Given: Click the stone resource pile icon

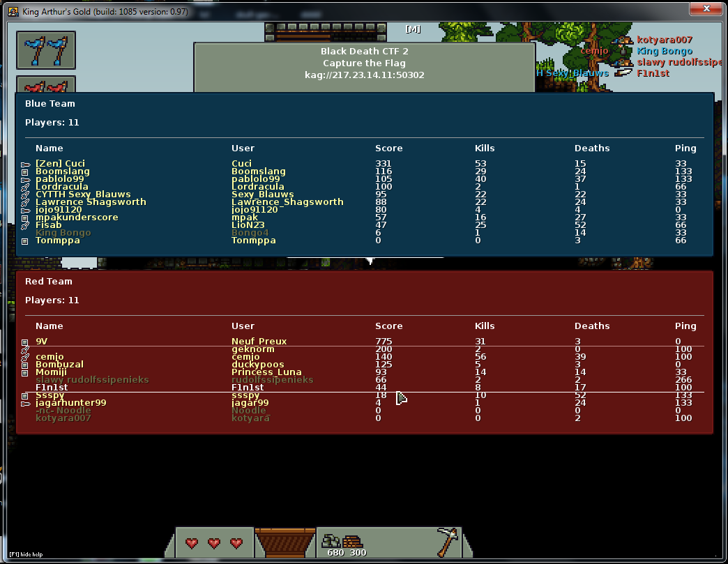Looking at the screenshot, I should click(x=331, y=540).
